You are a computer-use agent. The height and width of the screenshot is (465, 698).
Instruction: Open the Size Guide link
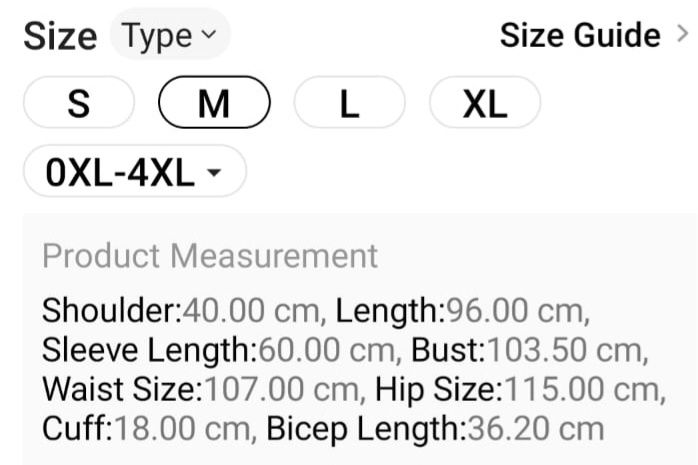pos(580,36)
